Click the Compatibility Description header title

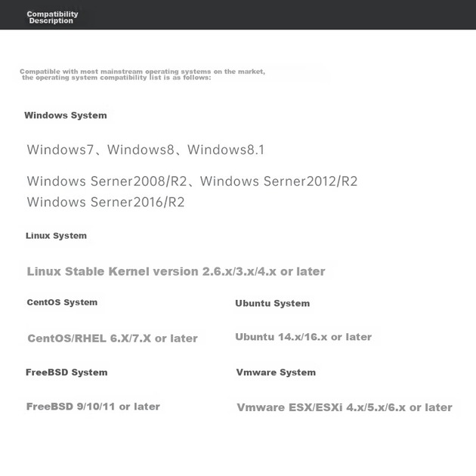pyautogui.click(x=52, y=17)
